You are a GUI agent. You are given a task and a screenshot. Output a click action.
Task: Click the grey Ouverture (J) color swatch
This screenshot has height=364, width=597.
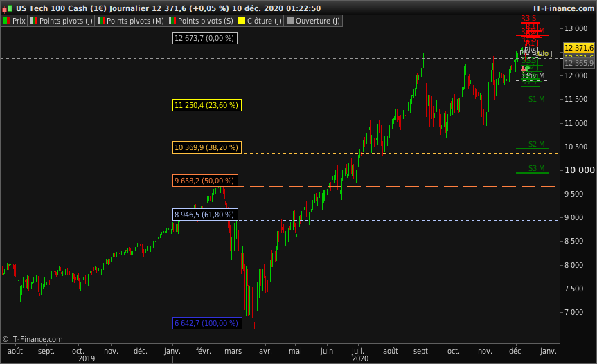(290, 21)
